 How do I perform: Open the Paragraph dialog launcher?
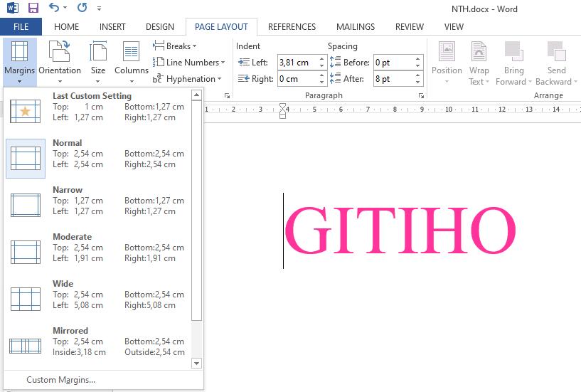coord(421,95)
